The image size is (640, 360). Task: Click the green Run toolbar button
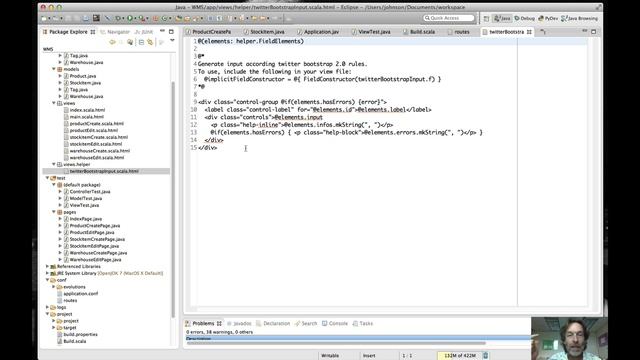click(130, 18)
